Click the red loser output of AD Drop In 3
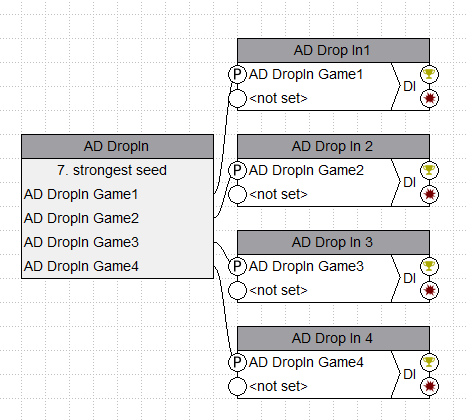This screenshot has height=420, width=468. [x=429, y=290]
